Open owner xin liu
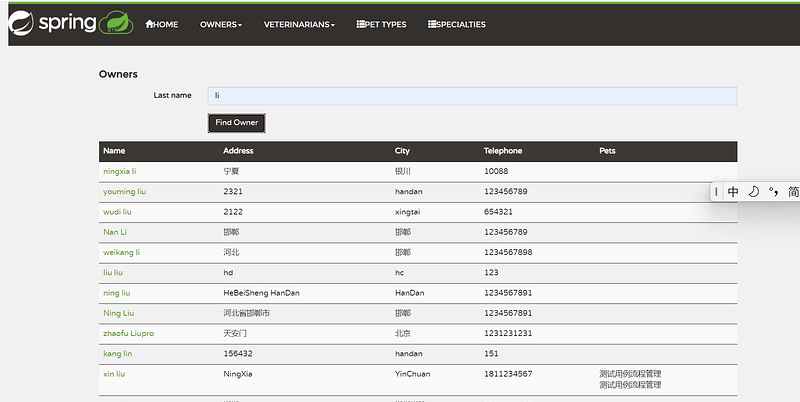 (114, 374)
